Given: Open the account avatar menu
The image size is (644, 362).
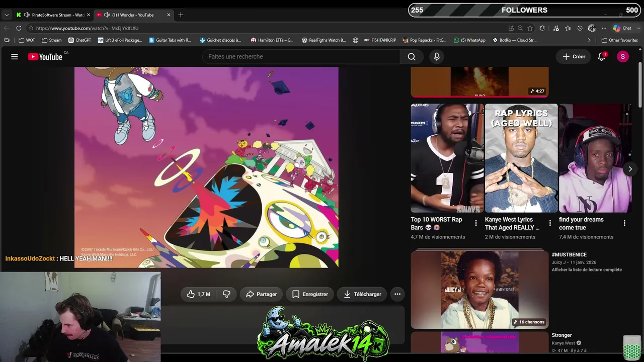Looking at the screenshot, I should [x=623, y=57].
